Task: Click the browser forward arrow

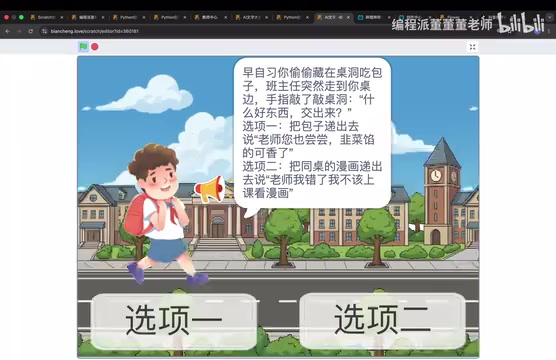Action: (x=19, y=31)
